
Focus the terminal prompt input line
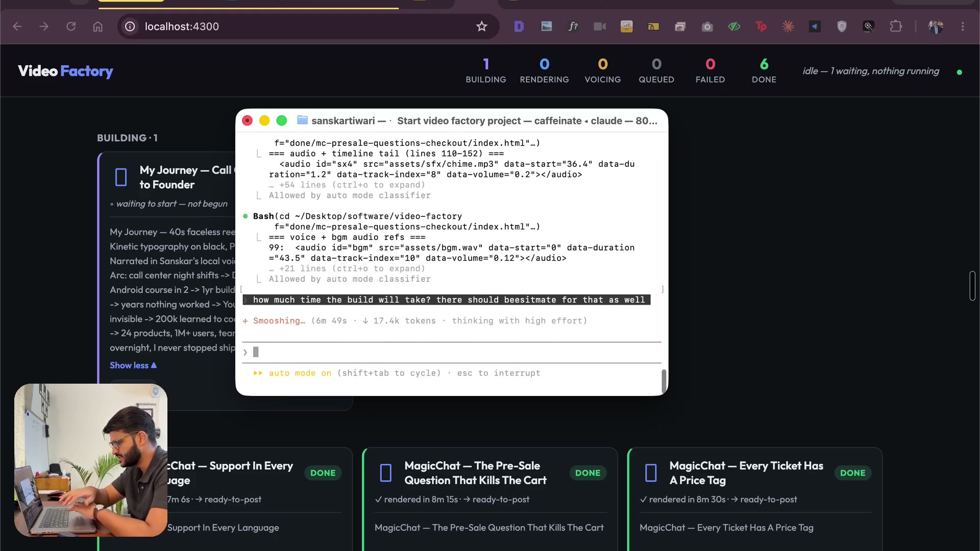tap(452, 352)
